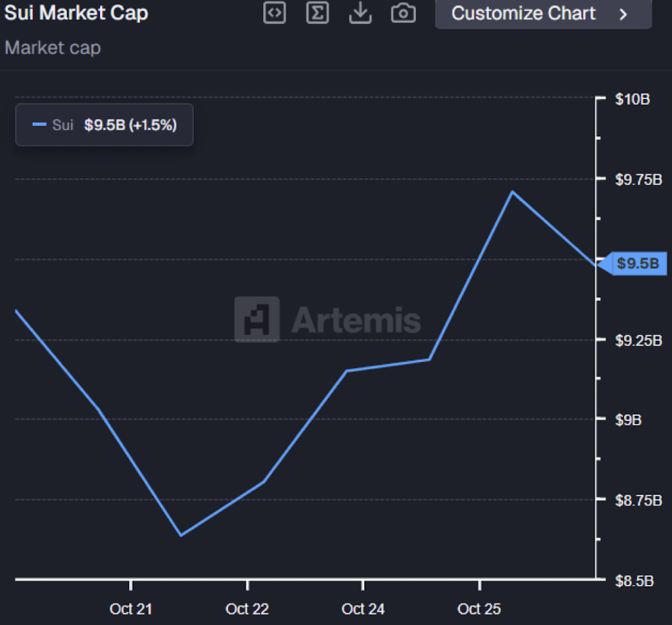Expand Customize Chart via its chevron
The height and width of the screenshot is (625, 672).
(622, 13)
